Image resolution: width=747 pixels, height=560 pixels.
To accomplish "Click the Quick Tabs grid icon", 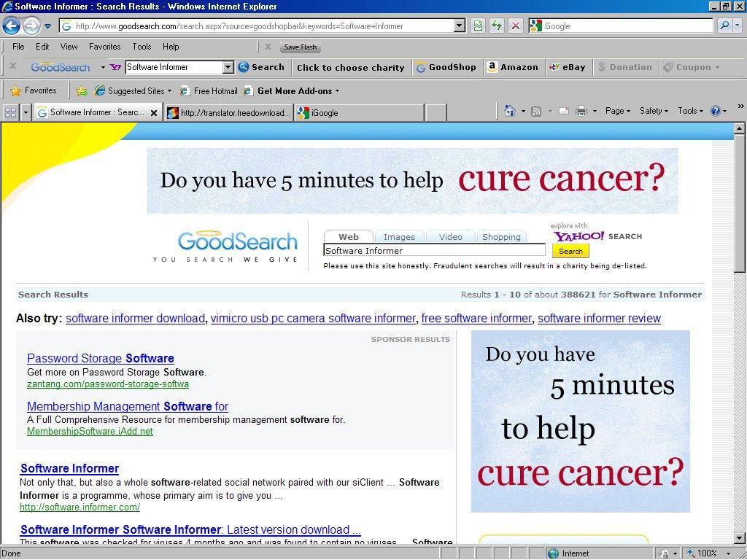I will (10, 112).
